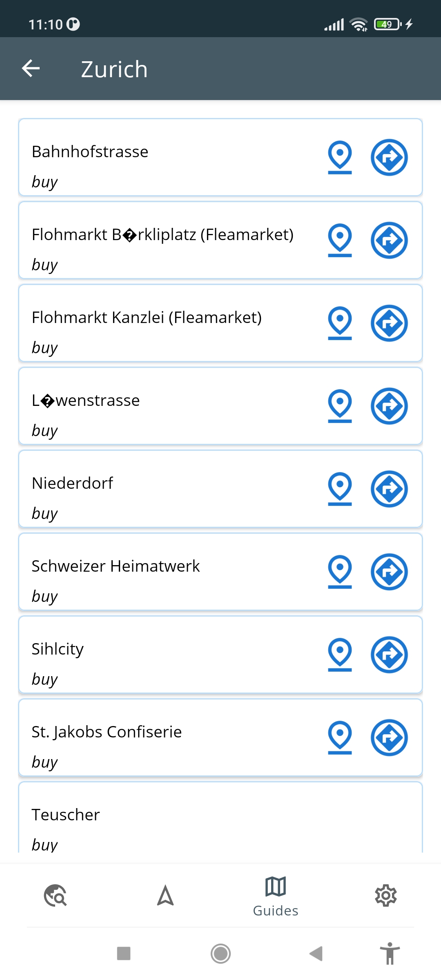441x980 pixels.
Task: Tap the Android recent apps square
Action: pyautogui.click(x=124, y=954)
